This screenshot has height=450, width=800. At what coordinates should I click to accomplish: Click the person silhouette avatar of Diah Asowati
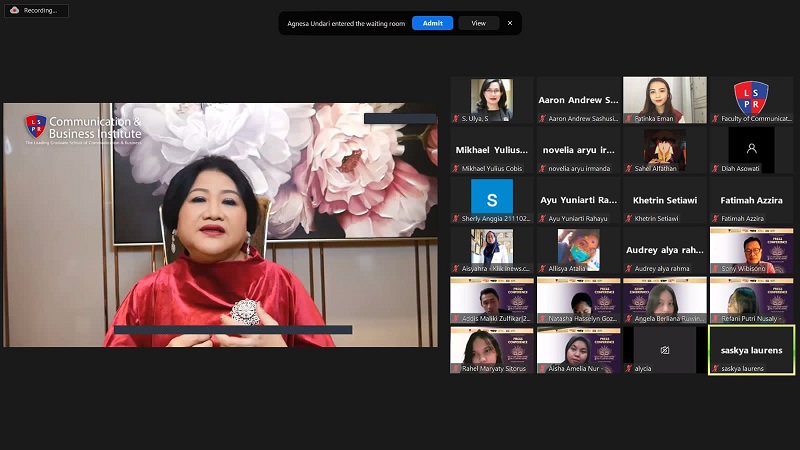pyautogui.click(x=751, y=148)
